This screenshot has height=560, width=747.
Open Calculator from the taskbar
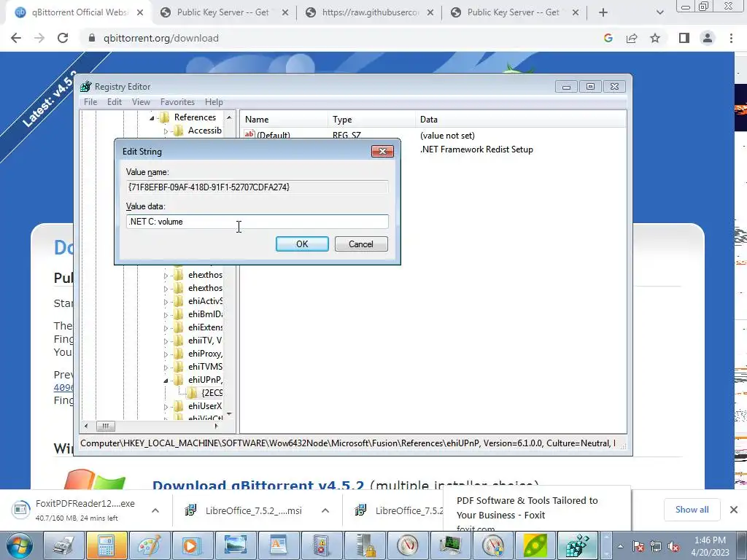tap(107, 545)
